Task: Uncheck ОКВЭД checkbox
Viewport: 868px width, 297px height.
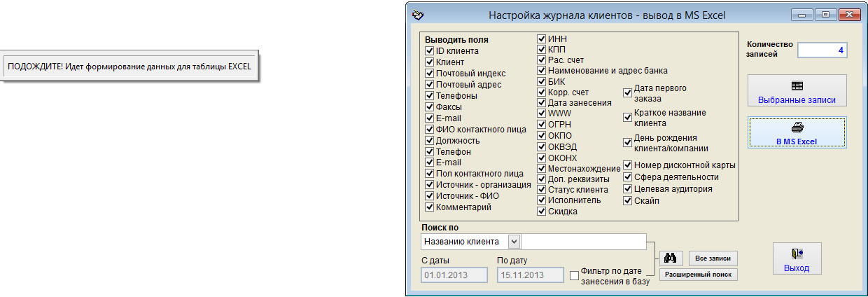Action: tap(542, 146)
